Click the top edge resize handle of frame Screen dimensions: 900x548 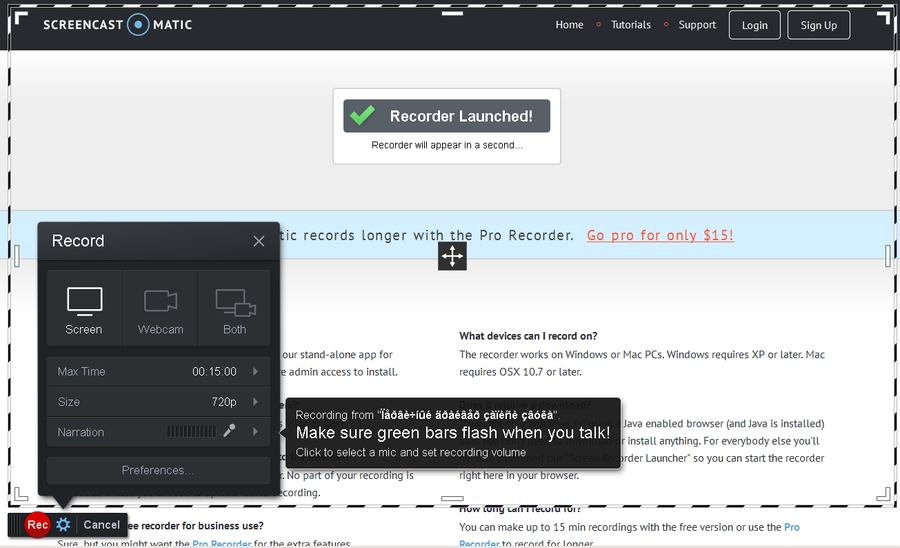[x=452, y=13]
